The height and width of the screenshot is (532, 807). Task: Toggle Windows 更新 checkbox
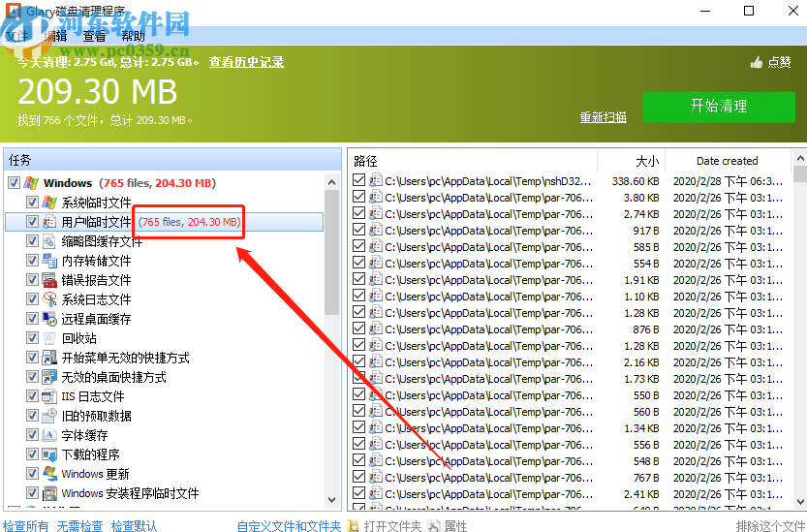coord(32,474)
